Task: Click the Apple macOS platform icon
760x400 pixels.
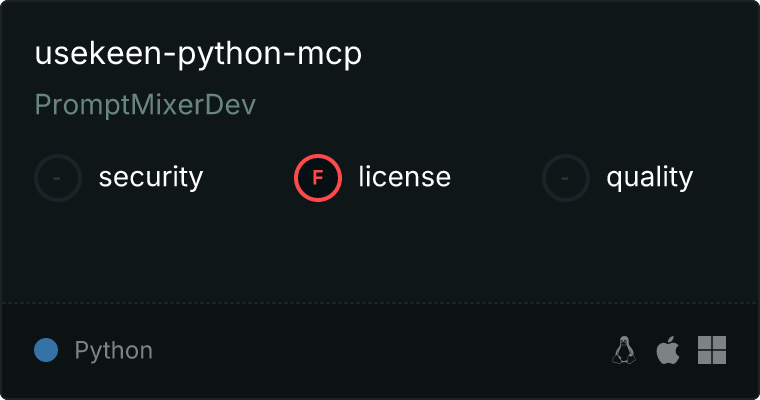Action: (667, 350)
